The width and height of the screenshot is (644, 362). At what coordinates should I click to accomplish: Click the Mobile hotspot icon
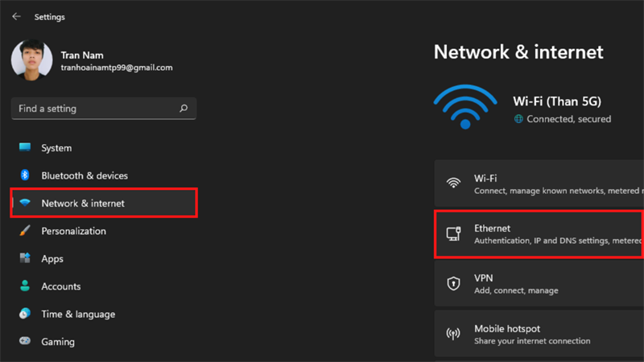454,334
